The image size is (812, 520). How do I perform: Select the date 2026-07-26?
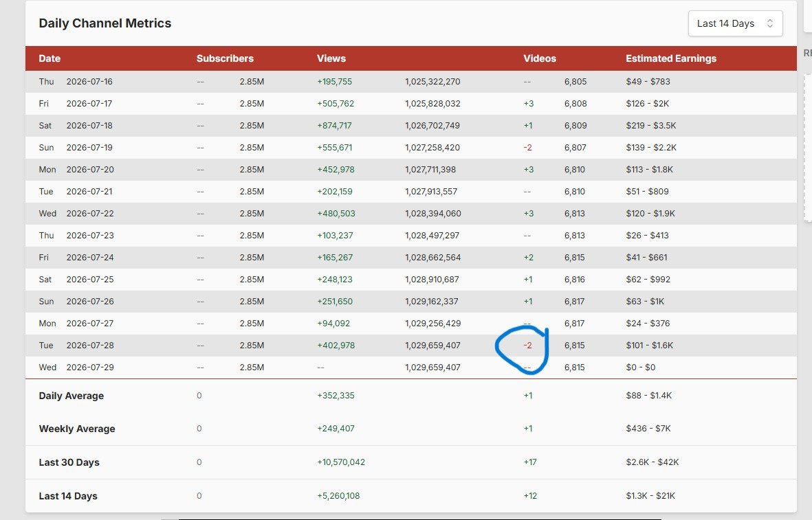click(90, 301)
